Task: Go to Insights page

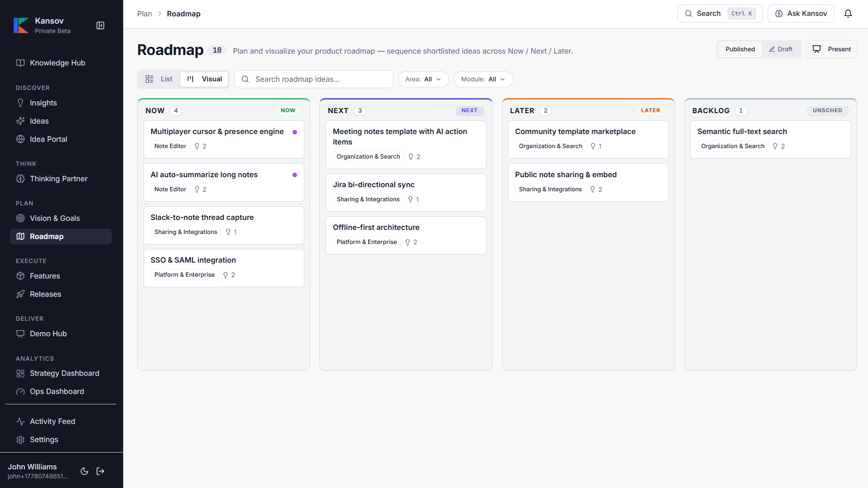Action: 61,103
